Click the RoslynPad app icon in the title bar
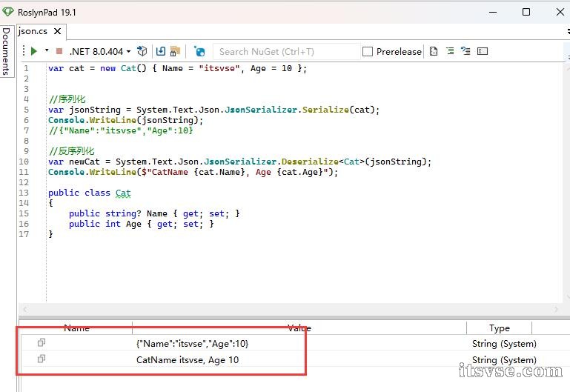Image resolution: width=570 pixels, height=392 pixels. pyautogui.click(x=8, y=12)
